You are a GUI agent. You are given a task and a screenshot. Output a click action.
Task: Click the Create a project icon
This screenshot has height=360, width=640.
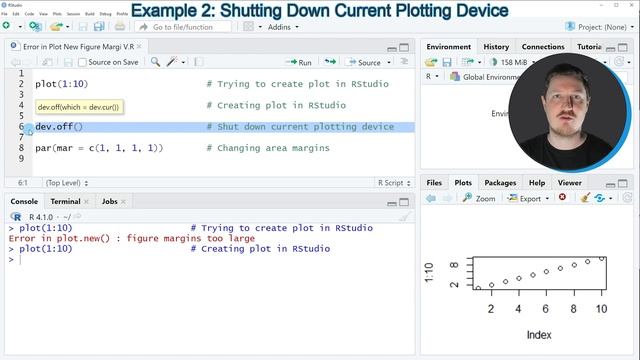pyautogui.click(x=35, y=27)
